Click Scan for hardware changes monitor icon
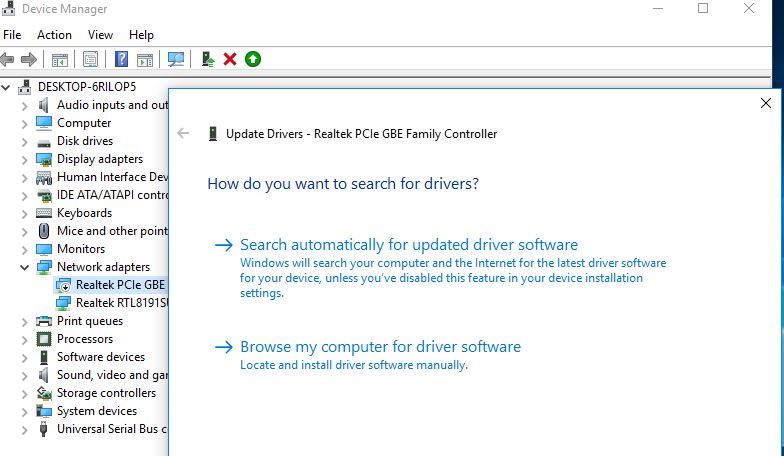 176,59
